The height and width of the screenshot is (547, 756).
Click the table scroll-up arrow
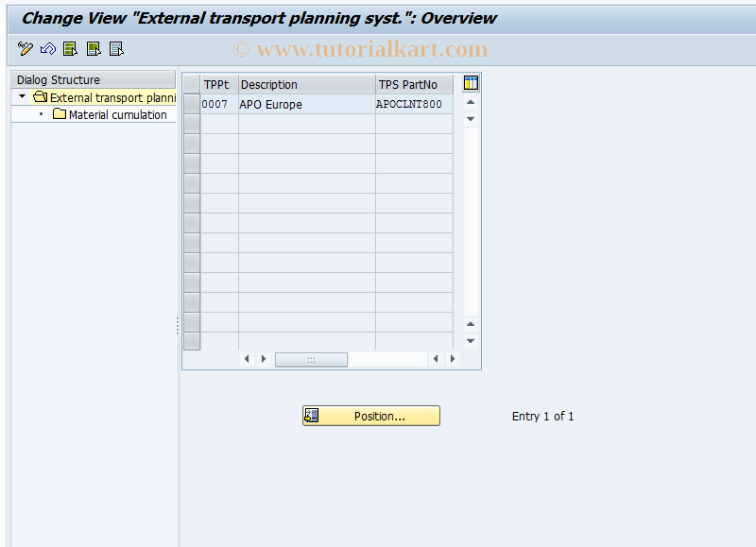coord(470,101)
